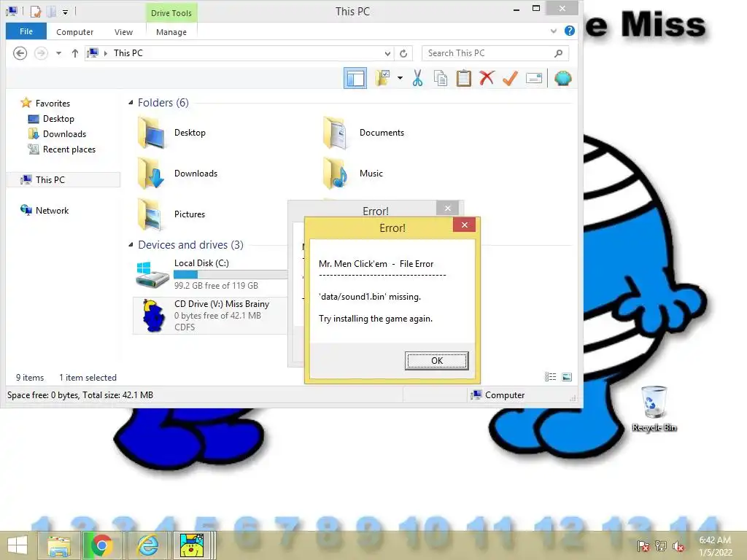Select CD Drive (V:) Miss Brainy

coord(210,315)
